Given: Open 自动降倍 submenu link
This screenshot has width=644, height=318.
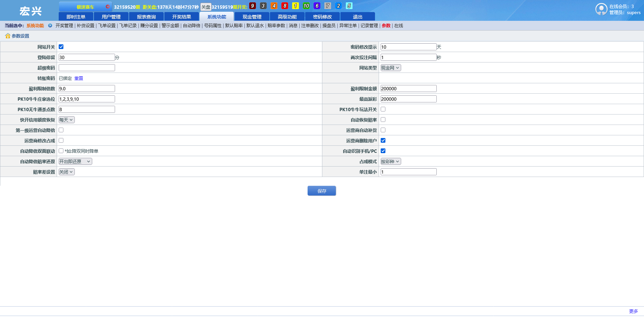Looking at the screenshot, I should click(x=192, y=26).
